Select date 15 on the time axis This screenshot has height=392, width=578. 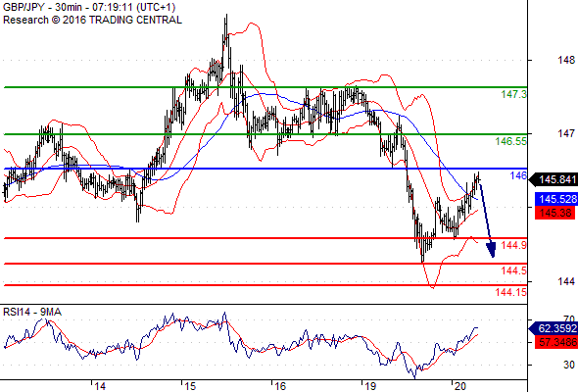point(190,386)
